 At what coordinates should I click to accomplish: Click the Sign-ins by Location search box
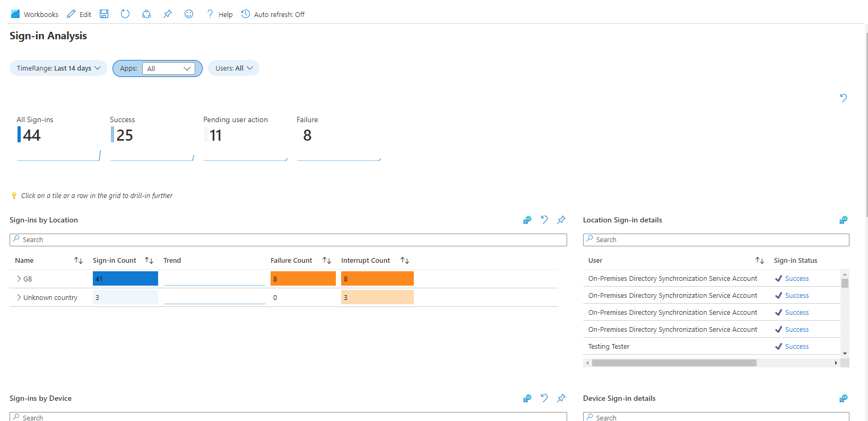coord(288,240)
